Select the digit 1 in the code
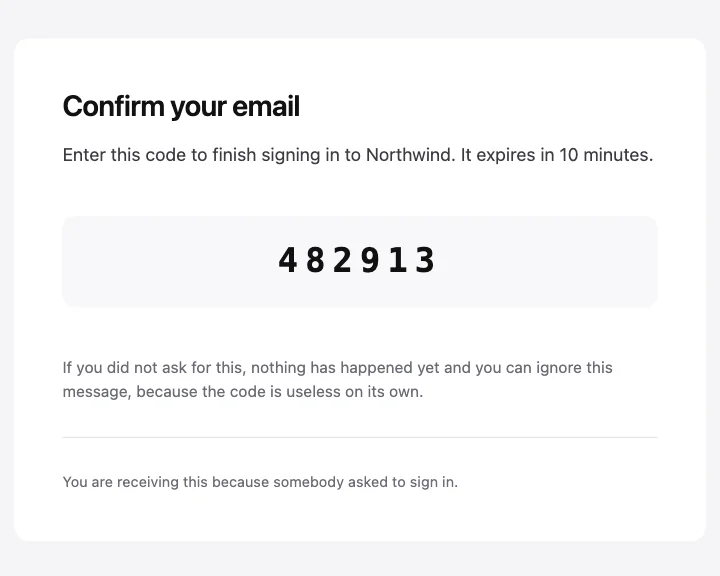The width and height of the screenshot is (720, 576). click(398, 260)
